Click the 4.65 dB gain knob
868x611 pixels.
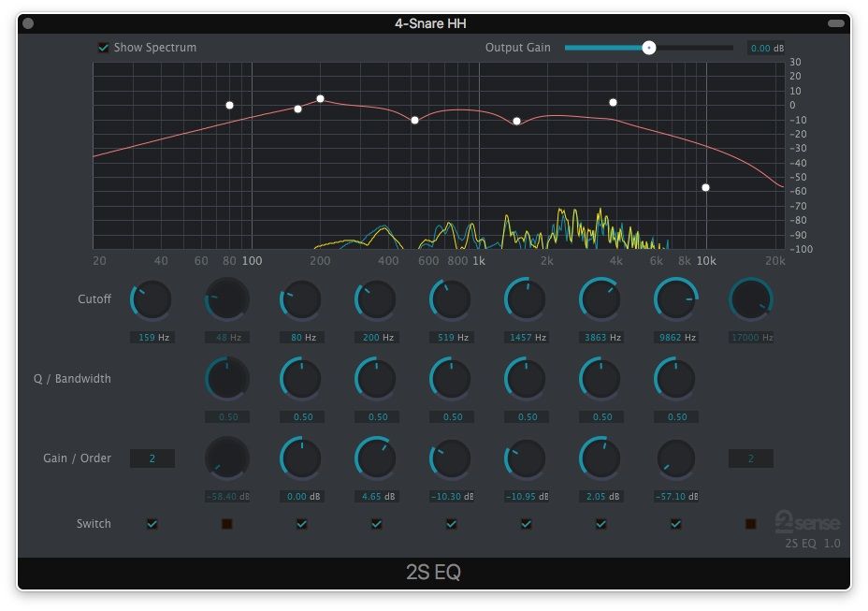click(x=375, y=458)
